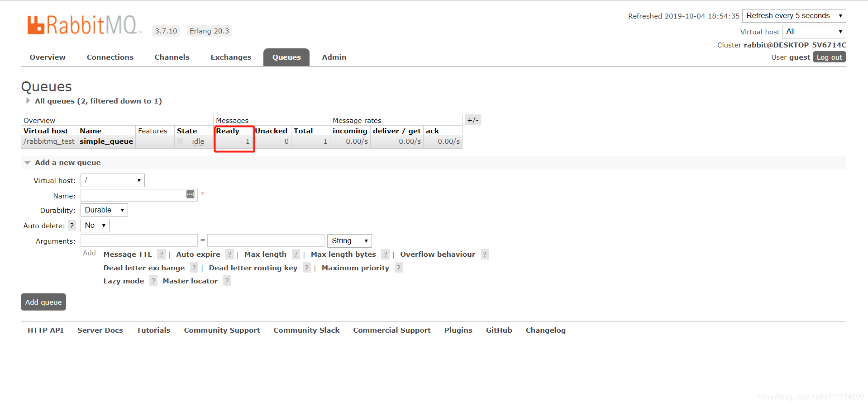Insert Dead letter routing key argument
The height and width of the screenshot is (405, 868).
pyautogui.click(x=253, y=268)
